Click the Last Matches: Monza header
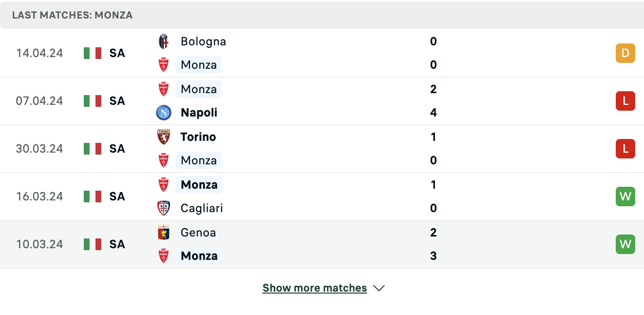The height and width of the screenshot is (315, 644). (73, 15)
